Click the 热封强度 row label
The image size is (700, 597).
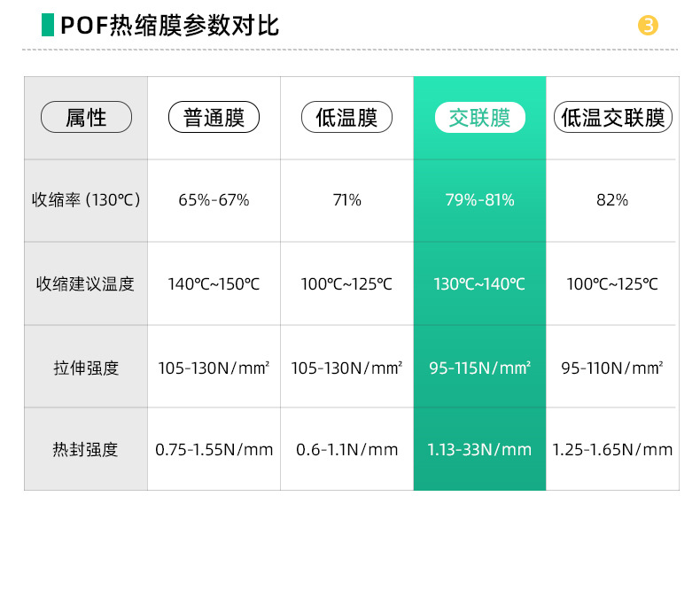coord(86,450)
